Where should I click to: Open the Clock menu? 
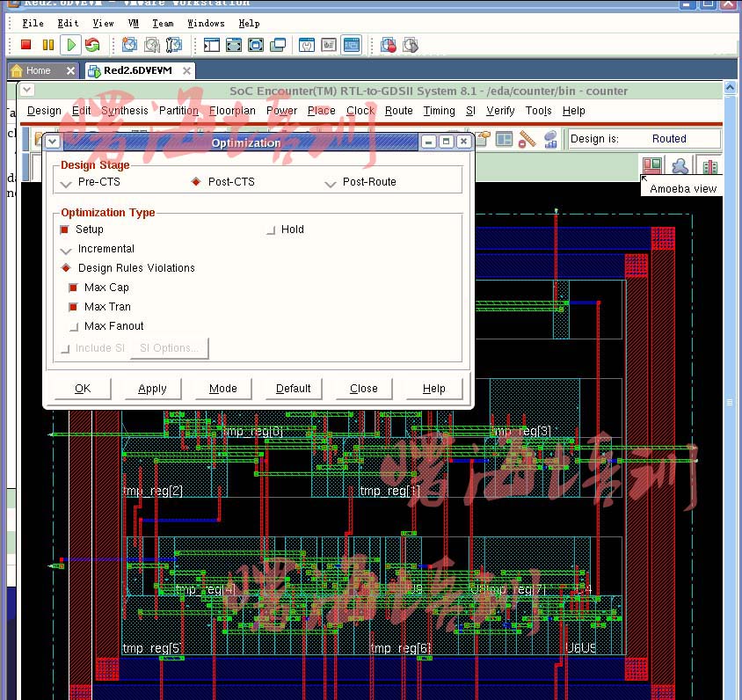pos(360,111)
